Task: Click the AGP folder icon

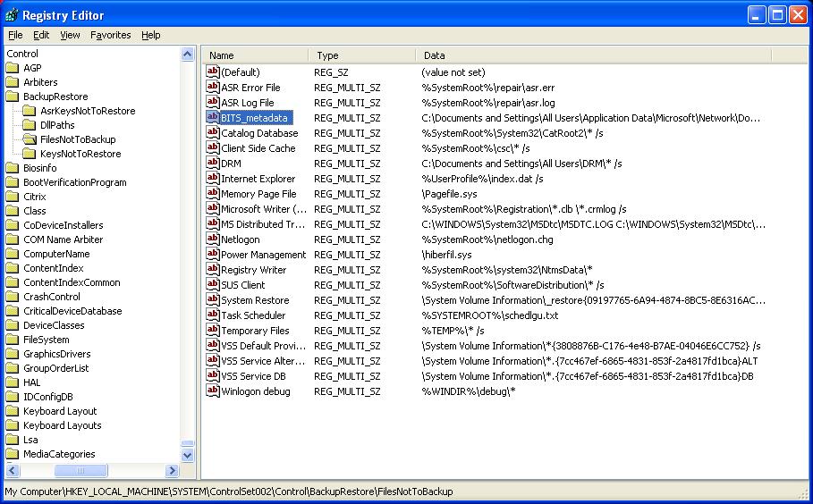Action: pyautogui.click(x=12, y=68)
